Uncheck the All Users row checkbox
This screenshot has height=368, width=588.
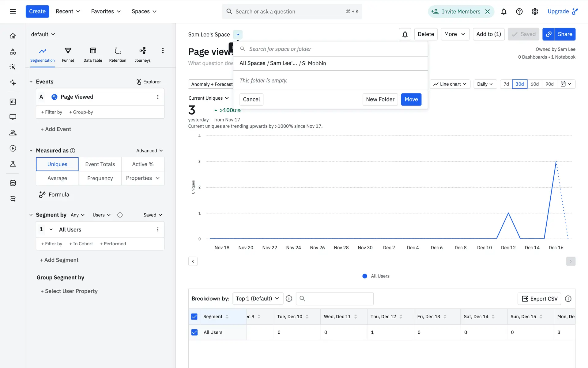click(194, 332)
